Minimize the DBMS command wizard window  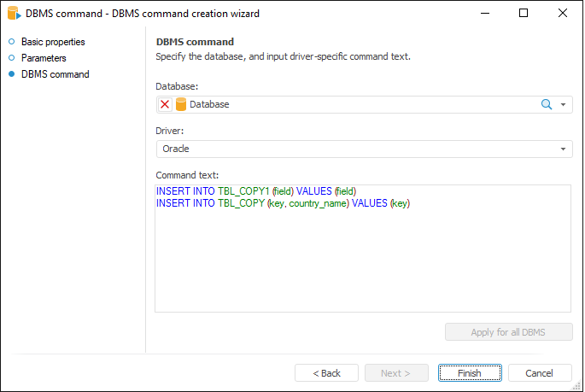485,14
